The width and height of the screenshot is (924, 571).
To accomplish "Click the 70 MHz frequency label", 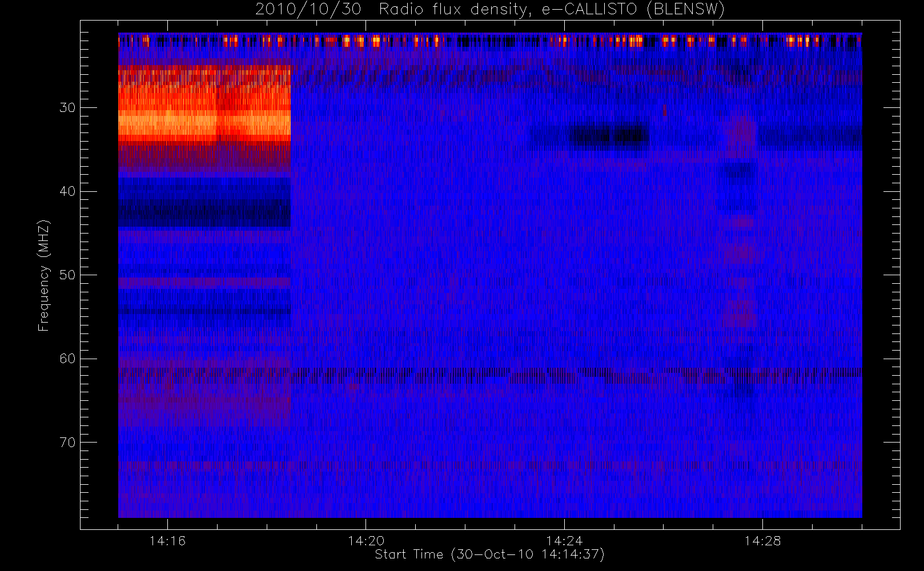I will coord(67,442).
